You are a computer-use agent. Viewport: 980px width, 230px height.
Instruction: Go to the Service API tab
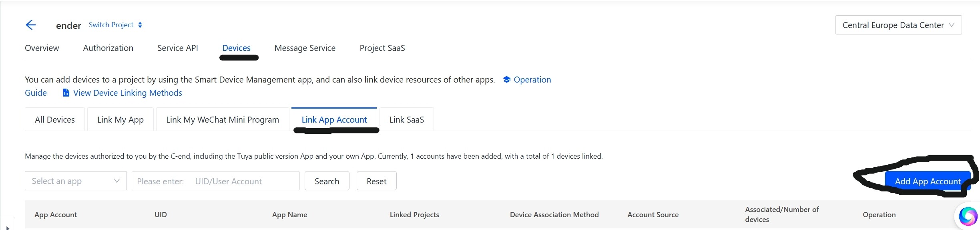coord(177,48)
